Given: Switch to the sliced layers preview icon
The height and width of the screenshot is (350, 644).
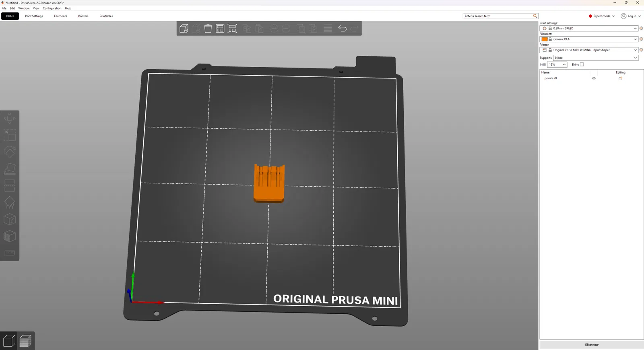Looking at the screenshot, I should tap(25, 341).
